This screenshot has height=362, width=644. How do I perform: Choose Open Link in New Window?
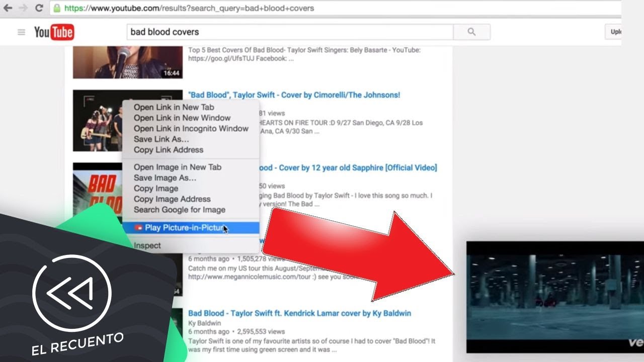(182, 118)
